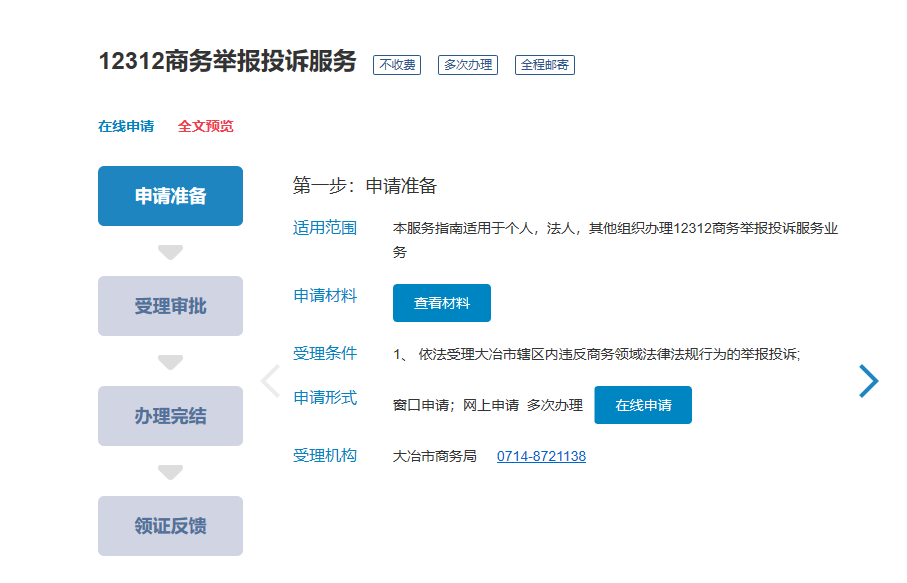Image resolution: width=907 pixels, height=583 pixels.
Task: Click the 申请形式 label
Action: pos(325,398)
